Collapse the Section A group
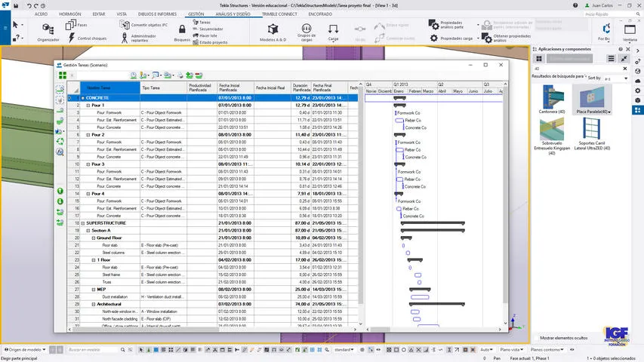The height and width of the screenshot is (362, 644). pyautogui.click(x=88, y=231)
